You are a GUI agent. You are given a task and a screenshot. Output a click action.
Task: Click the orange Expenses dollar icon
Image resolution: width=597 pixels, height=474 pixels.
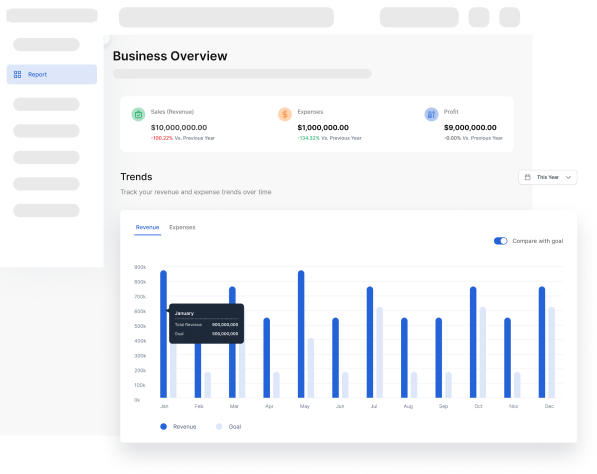click(x=285, y=114)
